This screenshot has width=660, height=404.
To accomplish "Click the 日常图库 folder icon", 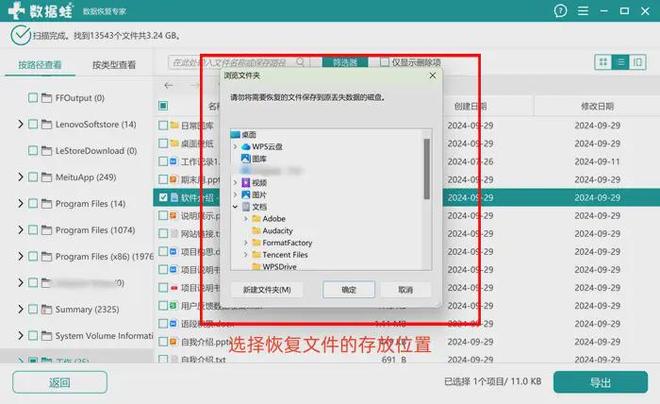I will (175, 125).
